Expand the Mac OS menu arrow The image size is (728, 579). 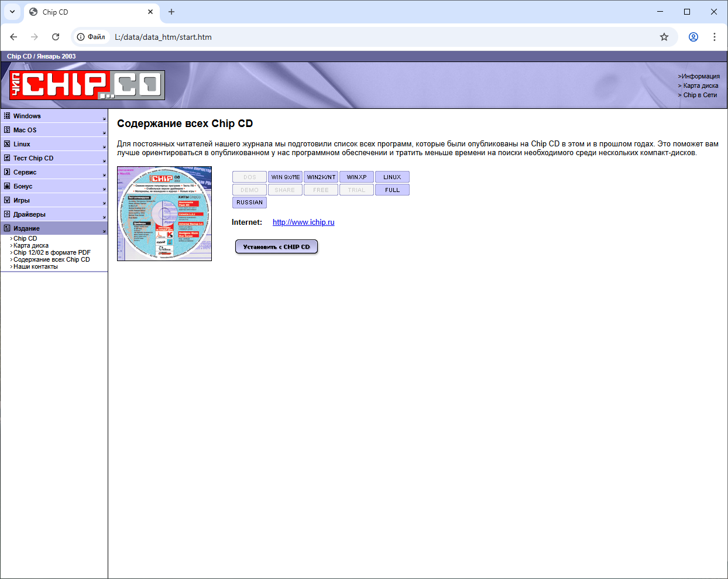click(x=104, y=132)
